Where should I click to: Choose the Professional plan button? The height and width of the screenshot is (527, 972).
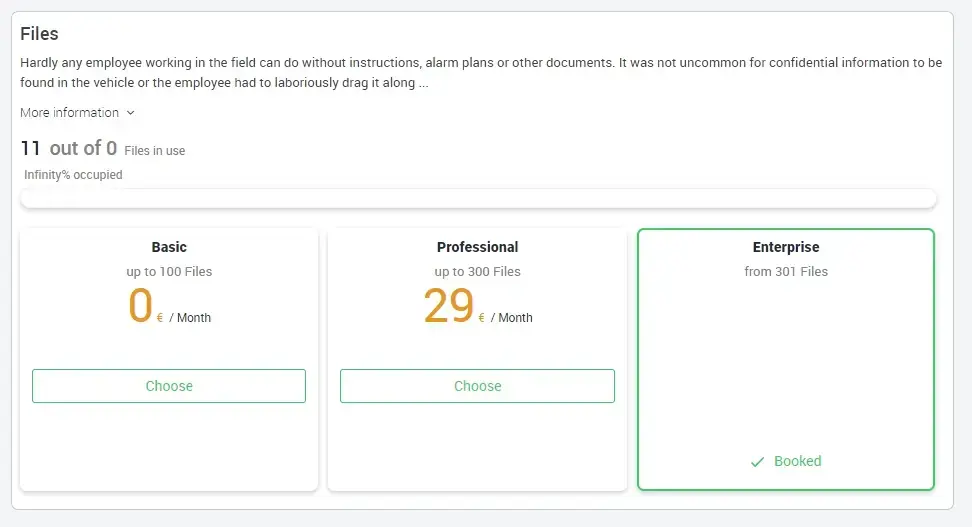[x=477, y=386]
